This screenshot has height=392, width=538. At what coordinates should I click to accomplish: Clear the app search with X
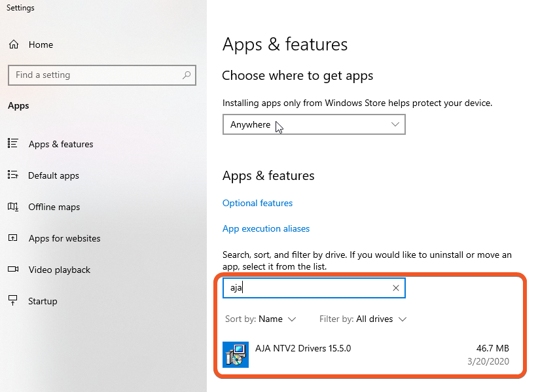click(395, 288)
